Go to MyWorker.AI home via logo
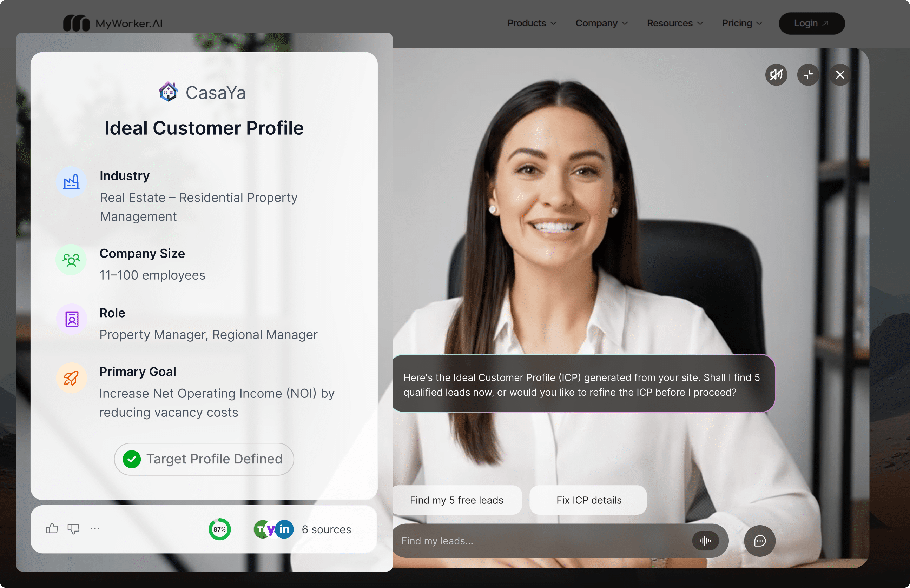Viewport: 910px width, 588px height. click(x=113, y=23)
